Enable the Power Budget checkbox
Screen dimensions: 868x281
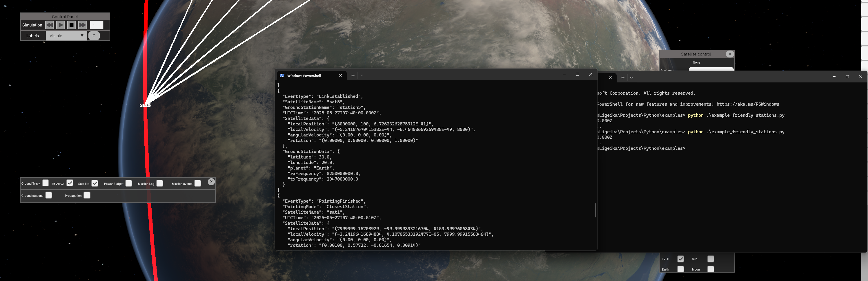(129, 183)
